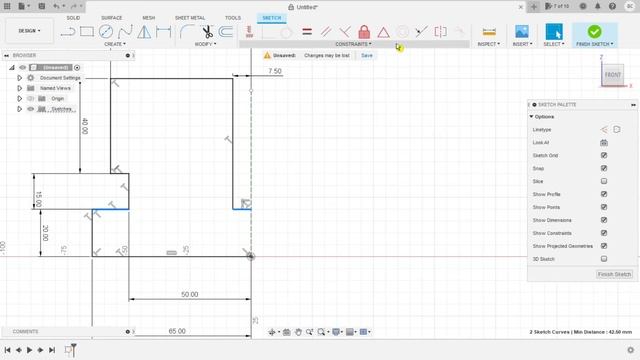Select the Spline sketch tool
Viewport: 640px width, 360px height.
pyautogui.click(x=125, y=31)
